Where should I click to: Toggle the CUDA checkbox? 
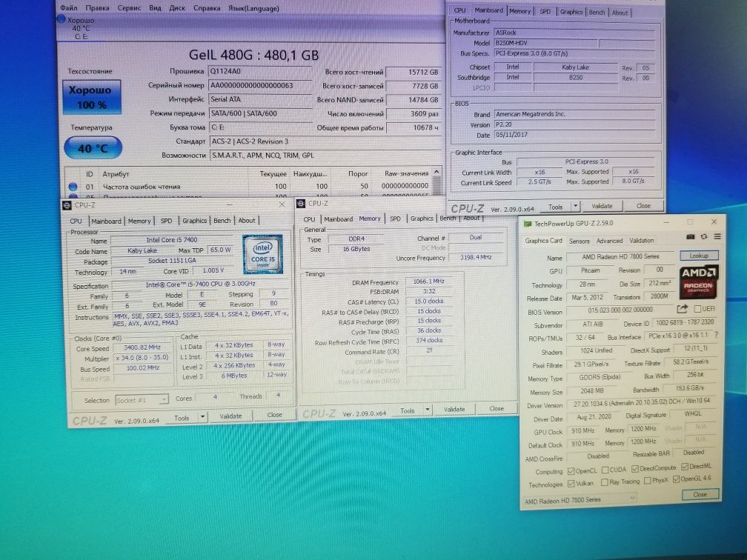click(x=605, y=470)
